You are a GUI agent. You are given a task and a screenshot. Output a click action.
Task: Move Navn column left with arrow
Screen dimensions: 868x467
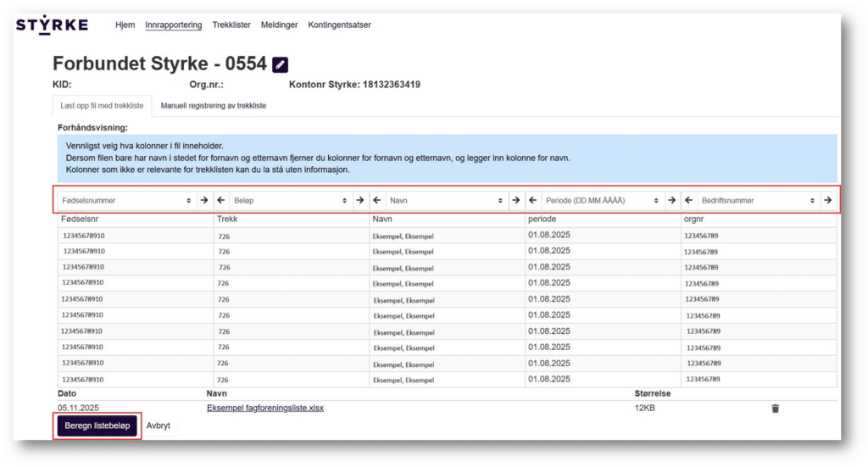tap(376, 201)
